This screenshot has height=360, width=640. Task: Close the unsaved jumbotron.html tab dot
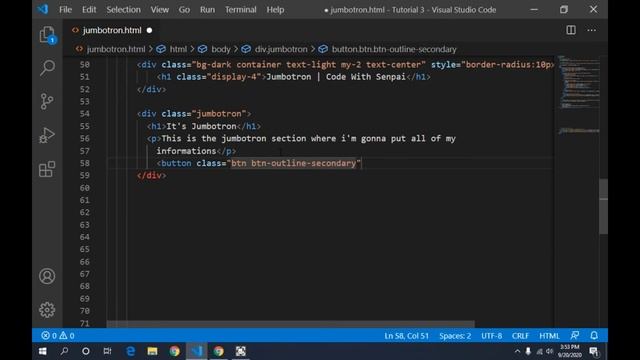click(x=149, y=30)
